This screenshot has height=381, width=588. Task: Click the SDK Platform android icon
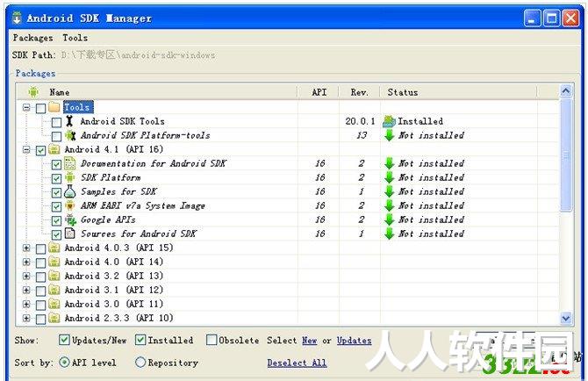69,177
